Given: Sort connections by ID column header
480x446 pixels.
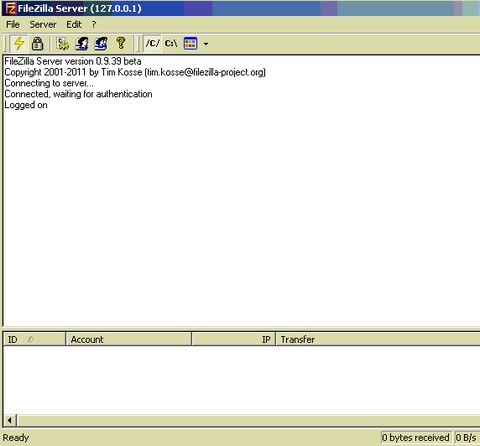Looking at the screenshot, I should pos(34,339).
